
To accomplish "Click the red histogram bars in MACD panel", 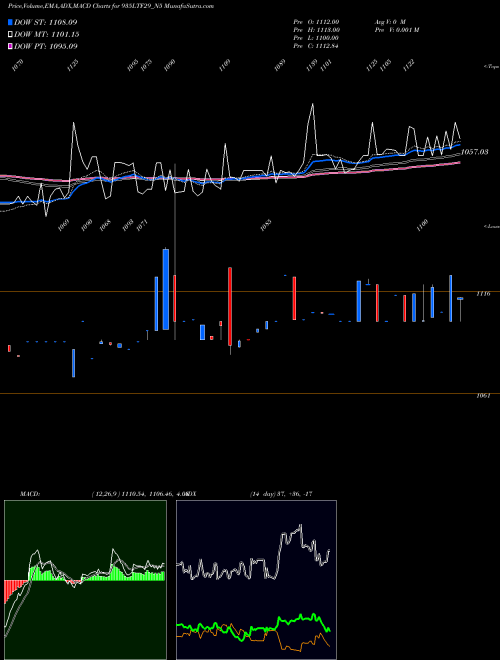I will tap(15, 591).
